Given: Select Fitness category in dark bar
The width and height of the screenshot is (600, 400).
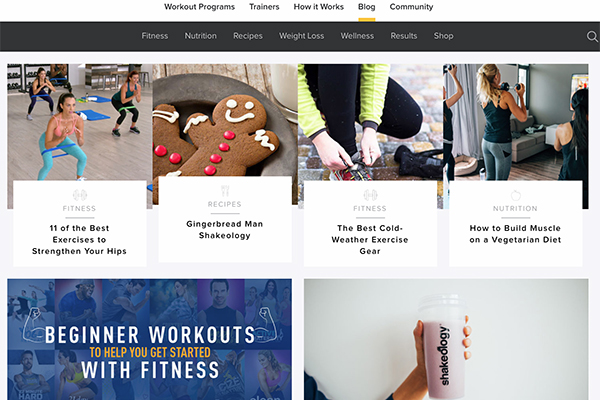Looking at the screenshot, I should pos(155,36).
